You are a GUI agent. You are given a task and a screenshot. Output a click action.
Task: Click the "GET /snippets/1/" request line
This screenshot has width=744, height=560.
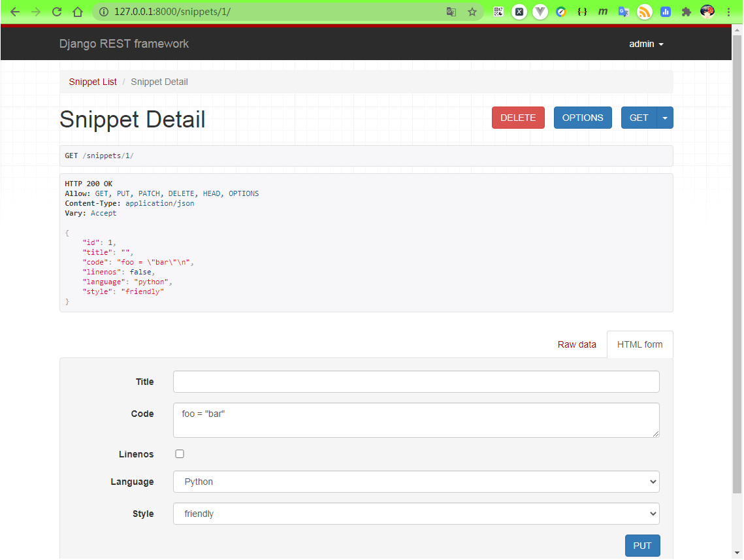(99, 156)
